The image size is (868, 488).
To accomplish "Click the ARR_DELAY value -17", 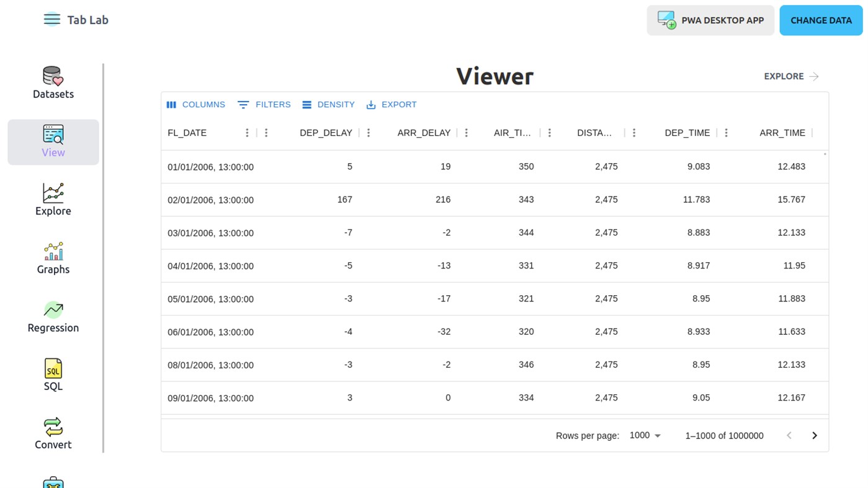I will coord(444,298).
